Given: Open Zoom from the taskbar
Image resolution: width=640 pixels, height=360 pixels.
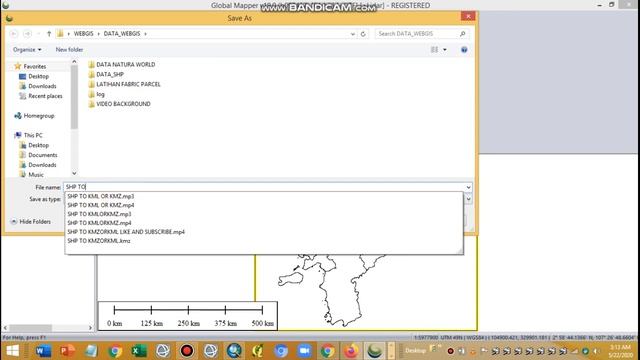Looking at the screenshot, I should [304, 351].
